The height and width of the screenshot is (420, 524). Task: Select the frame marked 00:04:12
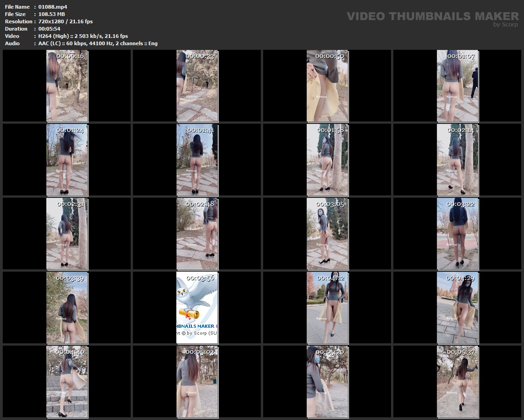click(x=327, y=308)
